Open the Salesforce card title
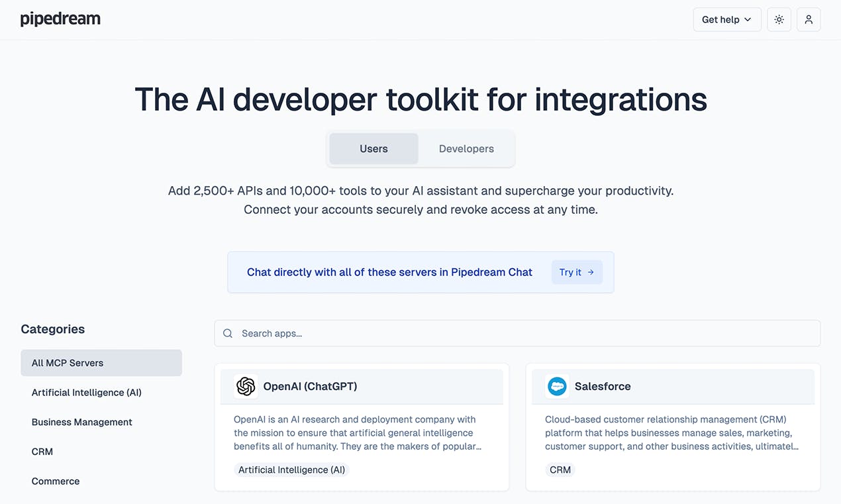This screenshot has width=841, height=504. tap(603, 386)
